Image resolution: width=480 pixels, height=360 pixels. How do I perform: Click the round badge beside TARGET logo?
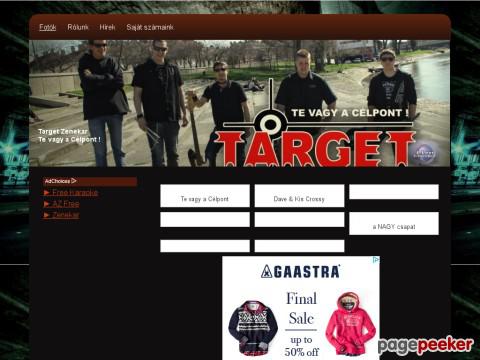click(x=424, y=154)
